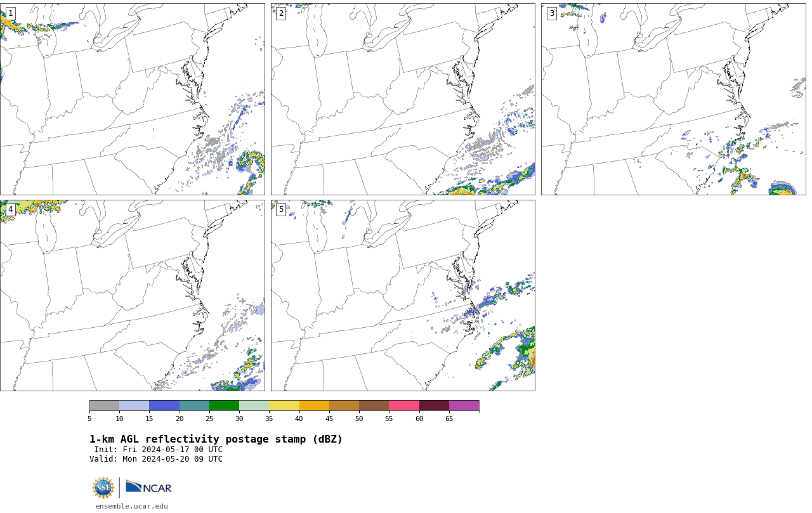The width and height of the screenshot is (812, 513).
Task: Click the colorbar tick label 35
Action: (269, 419)
